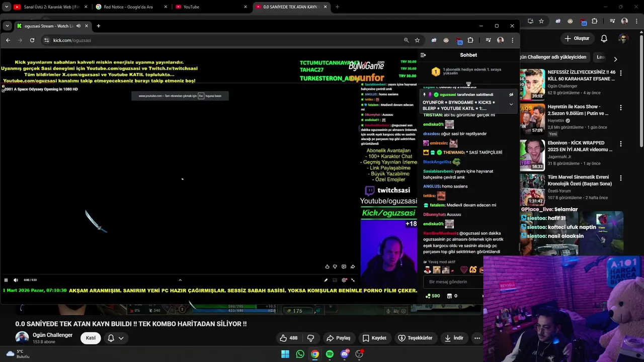Open Spotify from the taskbar

(x=330, y=354)
